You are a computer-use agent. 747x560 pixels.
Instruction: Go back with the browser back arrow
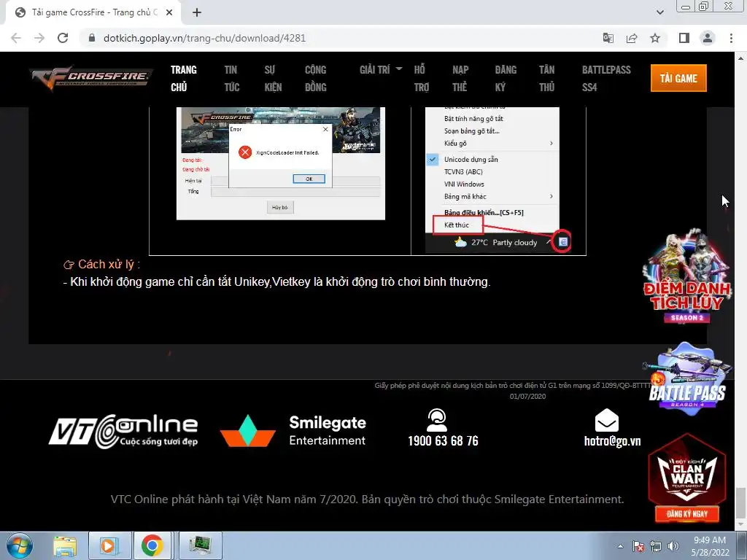point(16,38)
